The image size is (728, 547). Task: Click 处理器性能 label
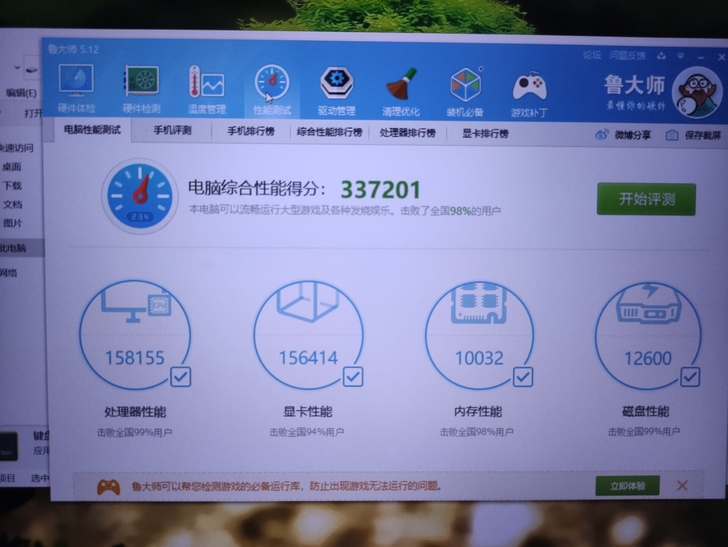pyautogui.click(x=135, y=412)
